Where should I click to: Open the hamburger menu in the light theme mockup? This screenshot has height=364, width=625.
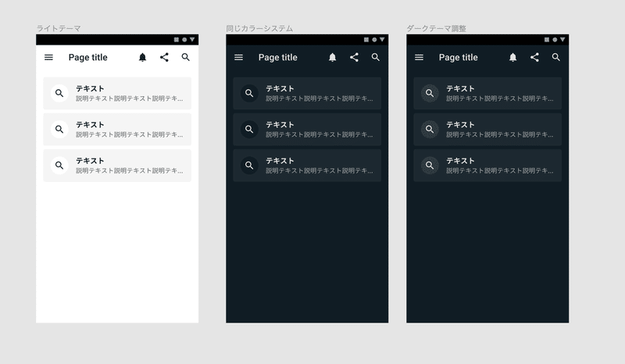tap(48, 57)
